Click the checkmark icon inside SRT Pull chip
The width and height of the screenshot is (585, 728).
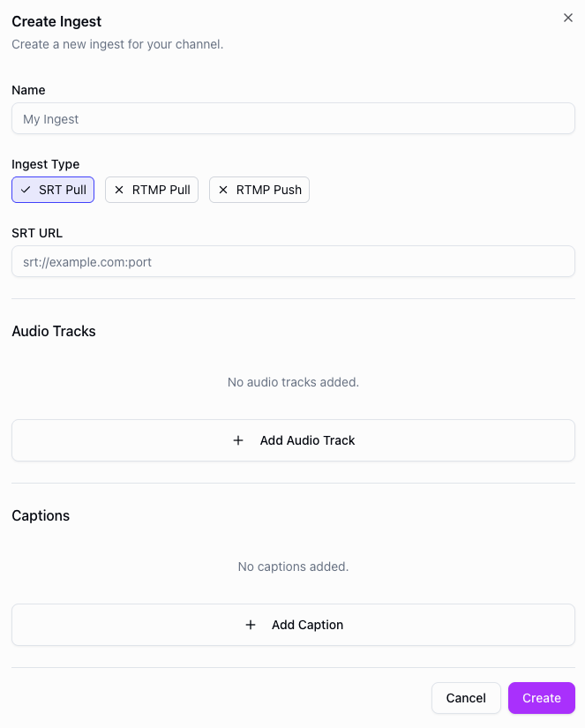[26, 189]
